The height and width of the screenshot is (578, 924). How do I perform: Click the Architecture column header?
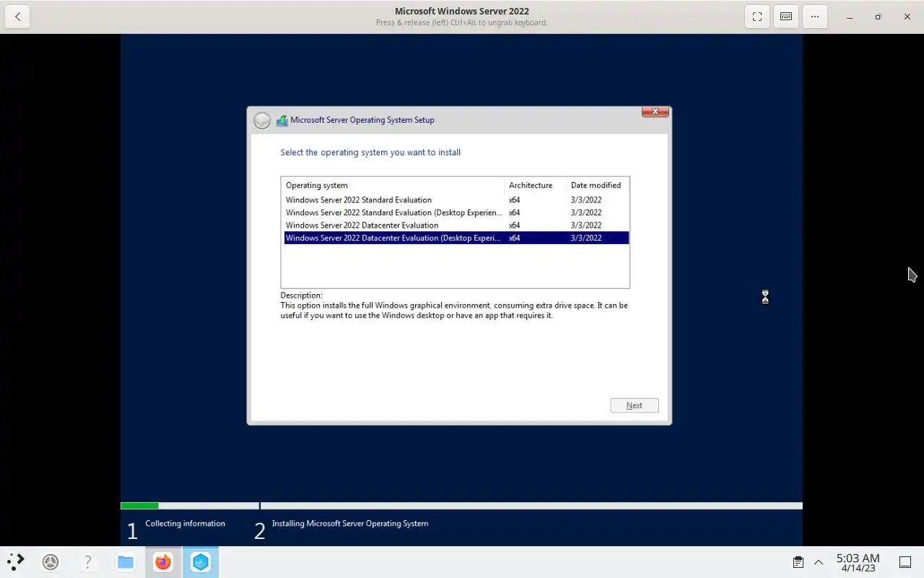(x=536, y=185)
